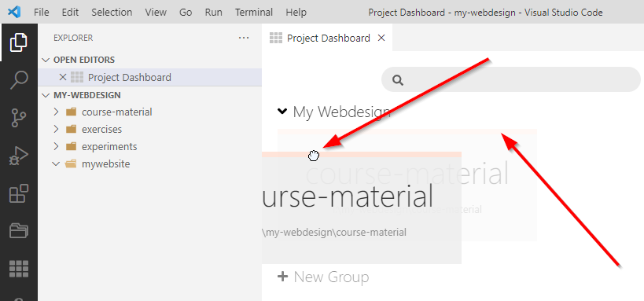Select the exercises folder label
The height and width of the screenshot is (301, 644).
pos(102,129)
